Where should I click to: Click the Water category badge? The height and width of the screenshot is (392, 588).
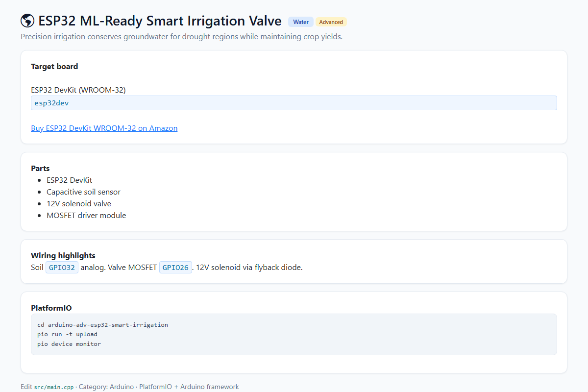pos(301,22)
